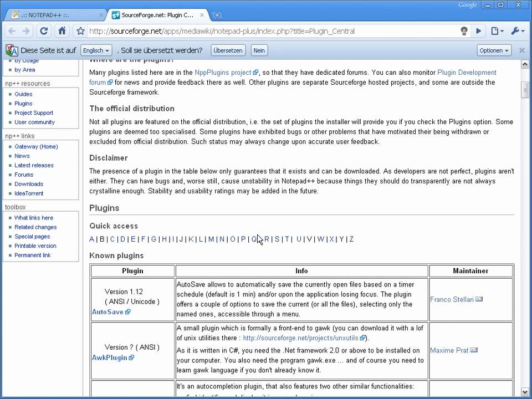Go back with the browser back arrow

tap(12, 31)
